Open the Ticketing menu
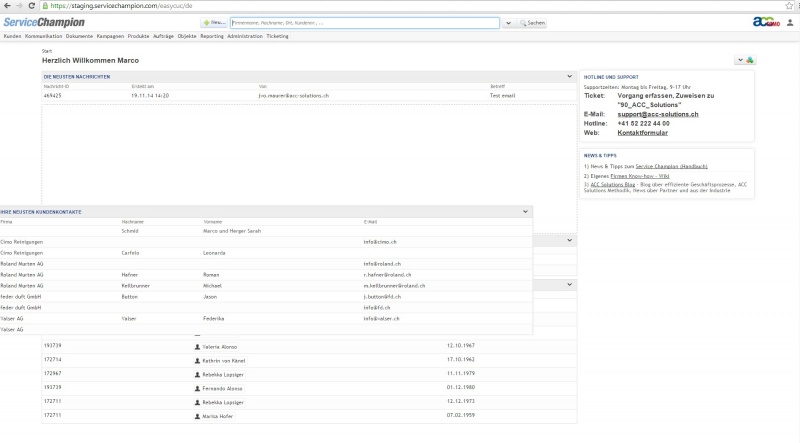 pyautogui.click(x=278, y=36)
